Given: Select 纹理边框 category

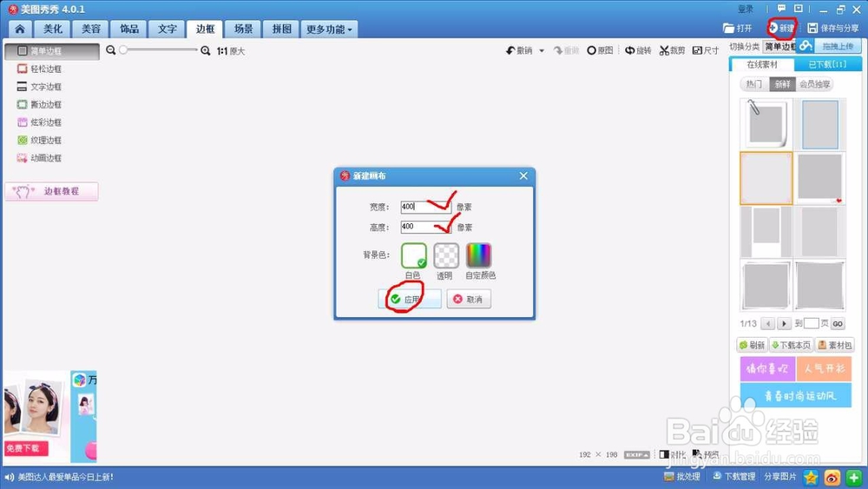Looking at the screenshot, I should tap(39, 140).
